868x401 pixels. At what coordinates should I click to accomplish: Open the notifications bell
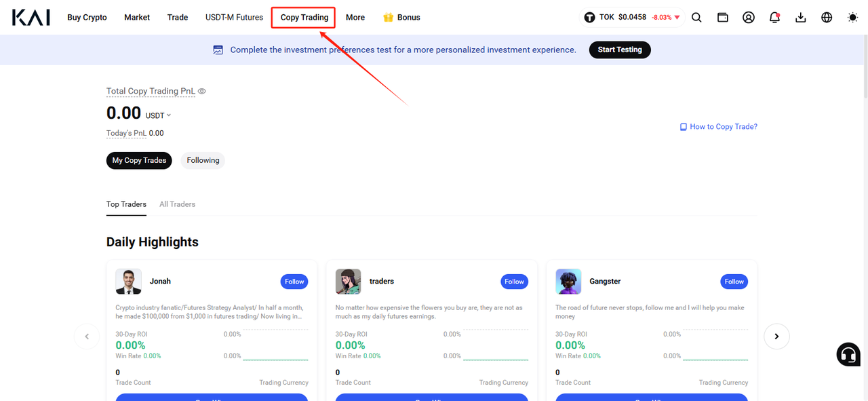774,18
